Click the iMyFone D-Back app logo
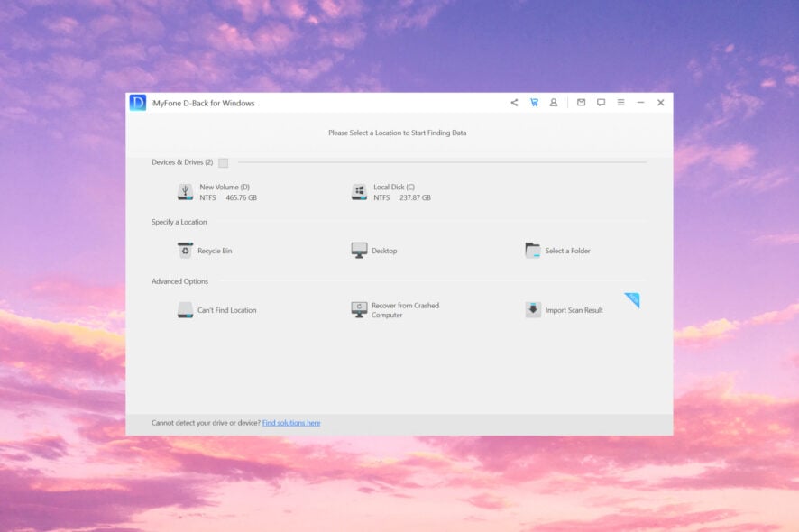The width and height of the screenshot is (799, 532). 138,103
